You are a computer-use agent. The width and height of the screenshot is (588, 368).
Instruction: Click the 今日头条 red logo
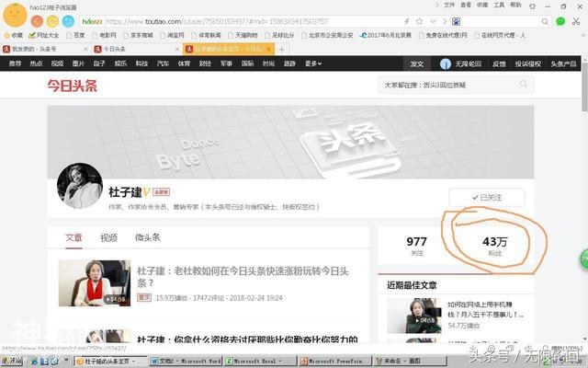(x=72, y=86)
